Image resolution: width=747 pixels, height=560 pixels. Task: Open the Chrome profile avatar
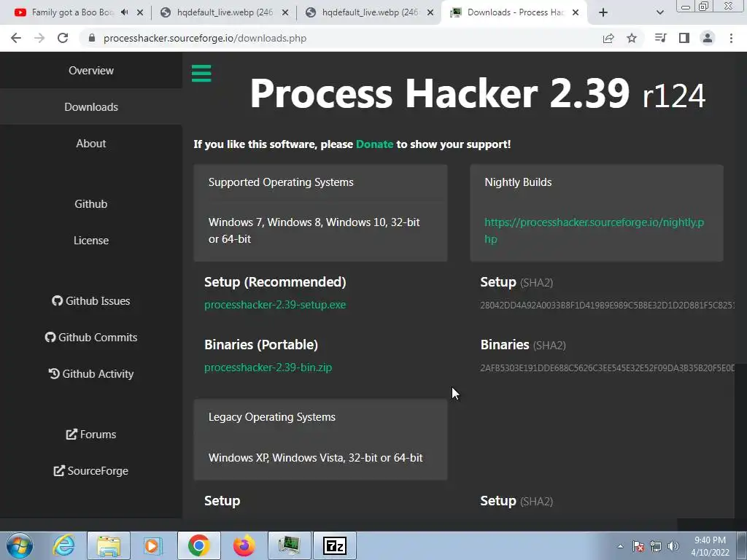pyautogui.click(x=708, y=38)
